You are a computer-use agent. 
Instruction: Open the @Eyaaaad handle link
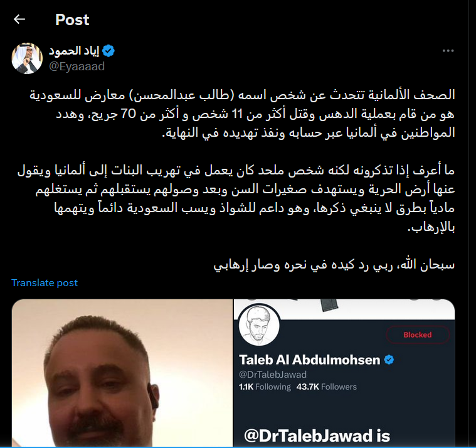(77, 67)
